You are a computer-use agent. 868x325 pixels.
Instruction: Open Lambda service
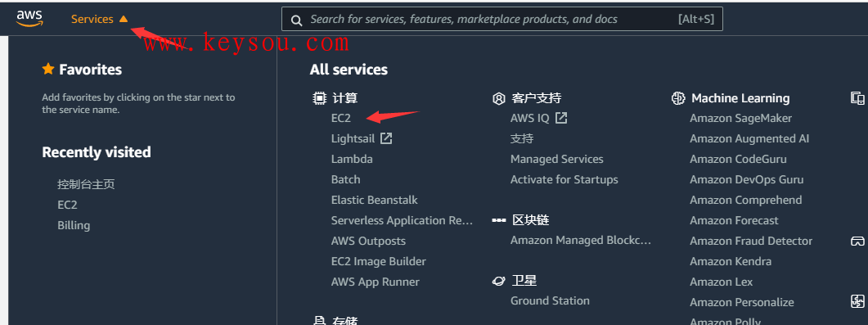[x=352, y=159]
